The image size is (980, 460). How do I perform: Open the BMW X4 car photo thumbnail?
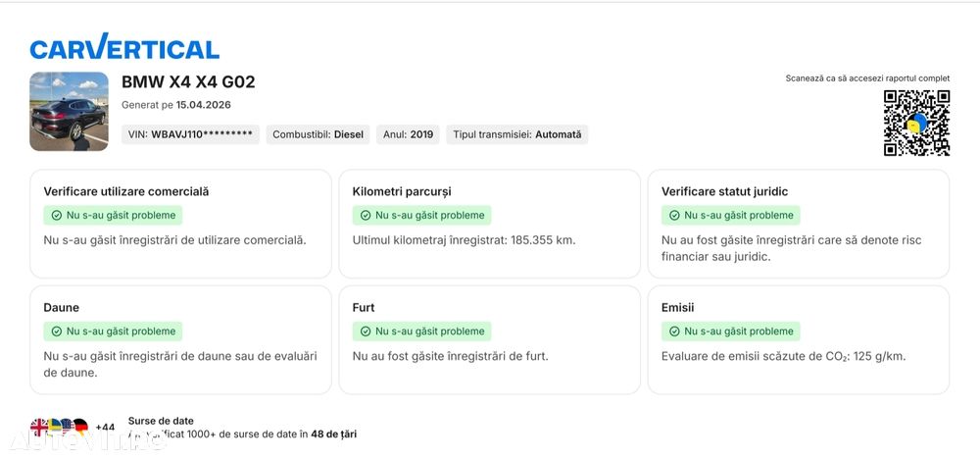(x=69, y=112)
